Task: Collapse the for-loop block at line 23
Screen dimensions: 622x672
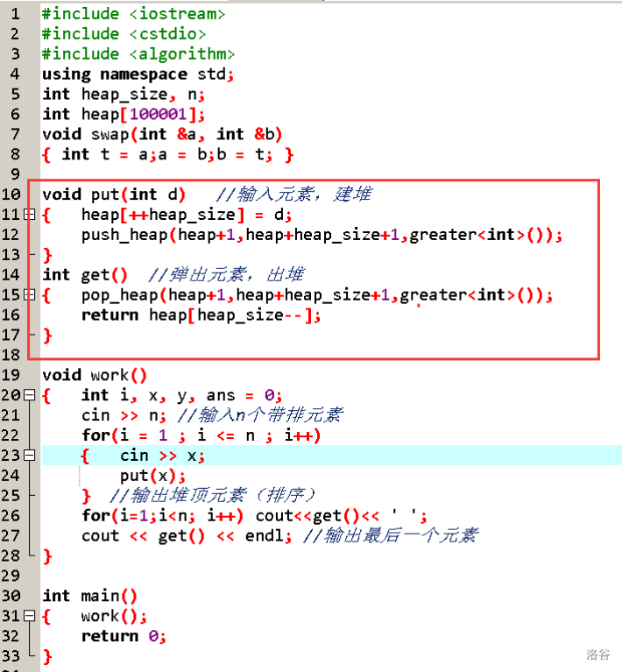Action: pyautogui.click(x=29, y=455)
